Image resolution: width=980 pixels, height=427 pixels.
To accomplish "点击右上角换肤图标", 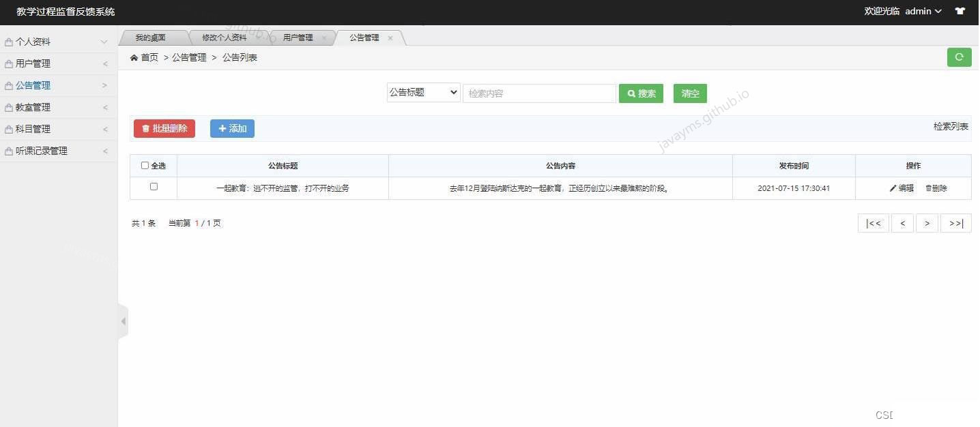I will click(960, 11).
